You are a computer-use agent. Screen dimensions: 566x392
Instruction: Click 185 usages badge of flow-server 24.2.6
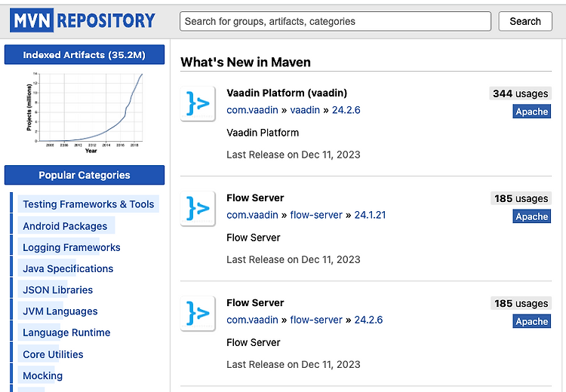click(x=521, y=303)
